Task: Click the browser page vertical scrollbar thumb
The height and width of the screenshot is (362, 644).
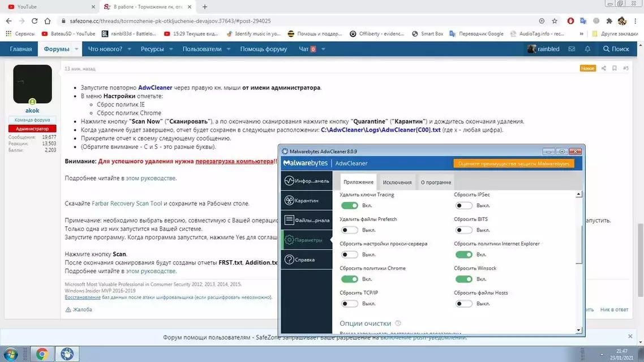Action: pyautogui.click(x=640, y=260)
